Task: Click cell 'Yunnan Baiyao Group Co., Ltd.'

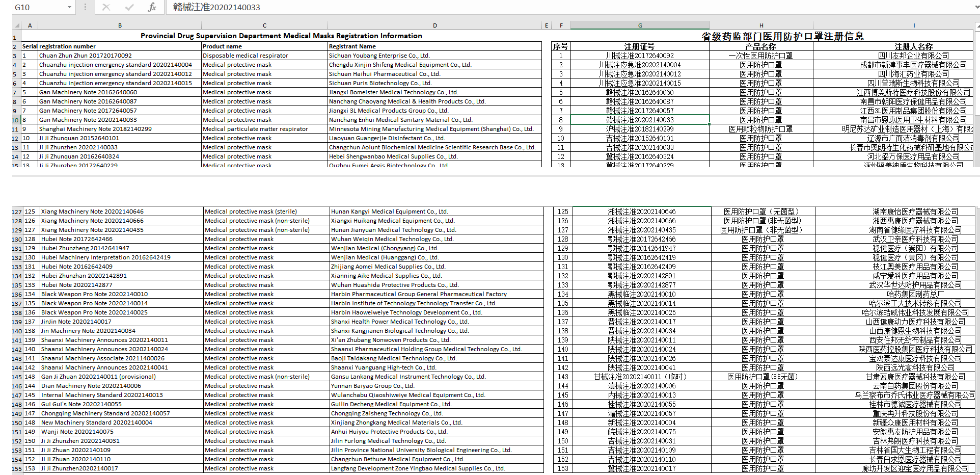Action: 437,386
